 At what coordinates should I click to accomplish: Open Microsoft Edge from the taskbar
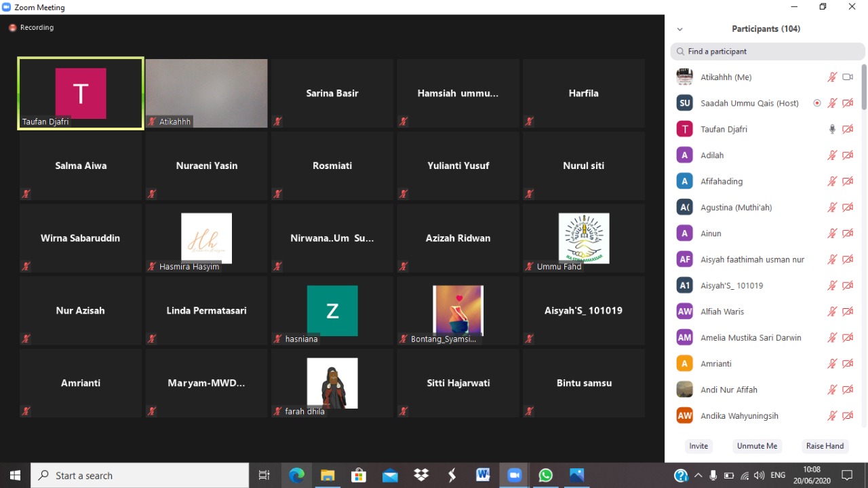tap(297, 475)
